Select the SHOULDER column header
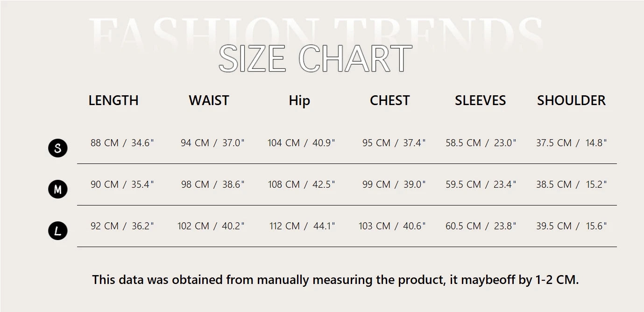 point(571,100)
